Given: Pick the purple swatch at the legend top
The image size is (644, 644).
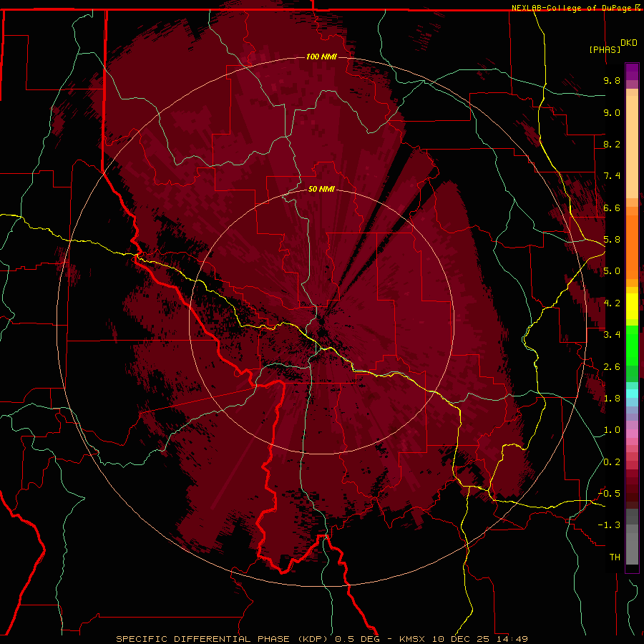Looking at the screenshot, I should (x=632, y=72).
